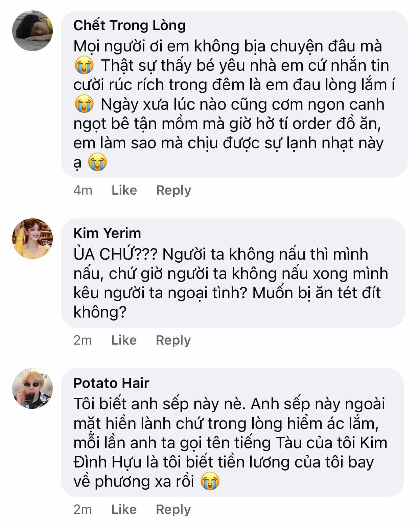Like Kim Yerim's comment

pyautogui.click(x=124, y=340)
